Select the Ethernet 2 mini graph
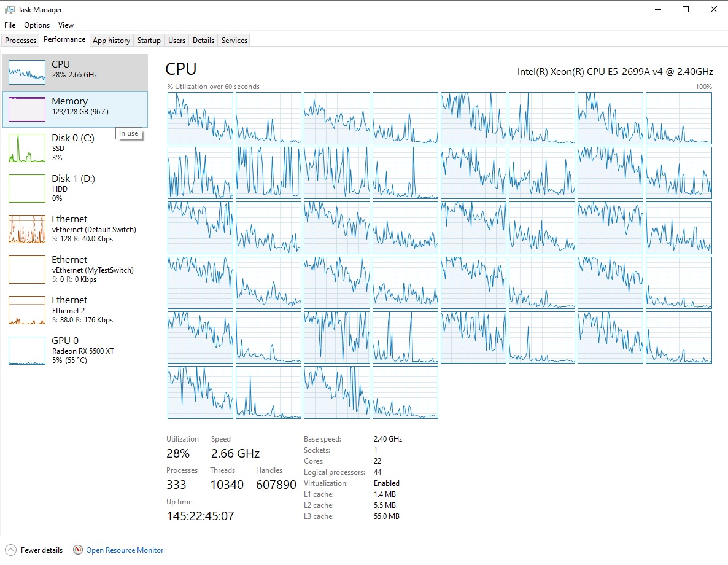The height and width of the screenshot is (565, 728). 27,310
